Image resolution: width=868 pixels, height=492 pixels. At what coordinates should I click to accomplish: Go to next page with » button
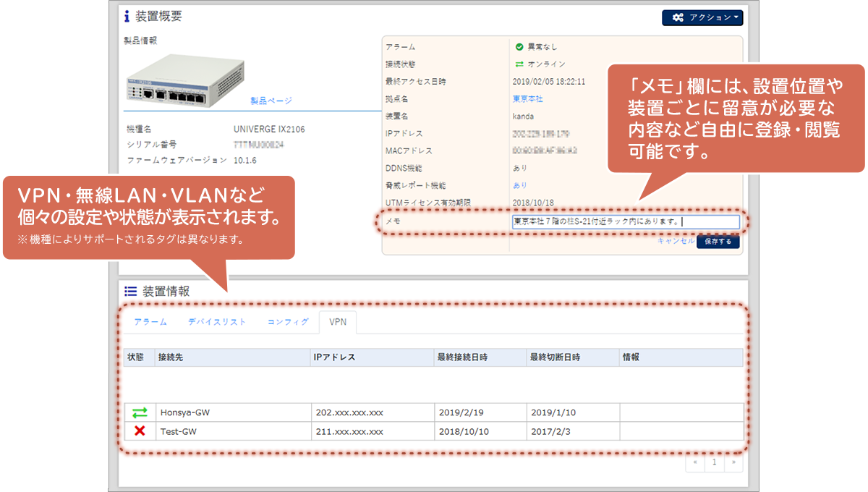[733, 462]
